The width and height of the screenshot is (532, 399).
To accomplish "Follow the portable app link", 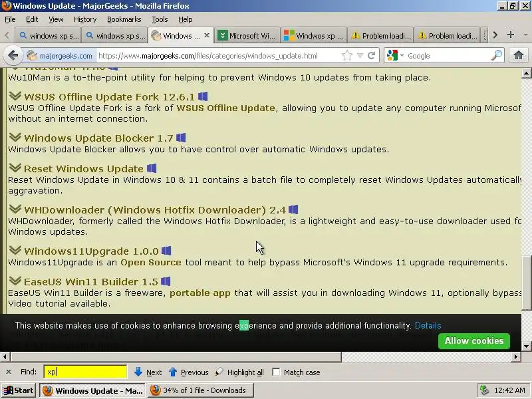I will (x=200, y=293).
